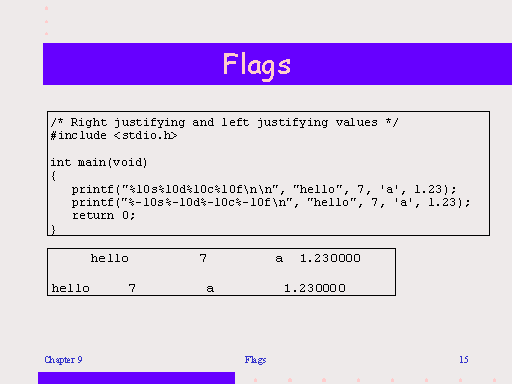Image resolution: width=512 pixels, height=384 pixels.
Task: Click the int main(void) line
Action: coord(99,162)
